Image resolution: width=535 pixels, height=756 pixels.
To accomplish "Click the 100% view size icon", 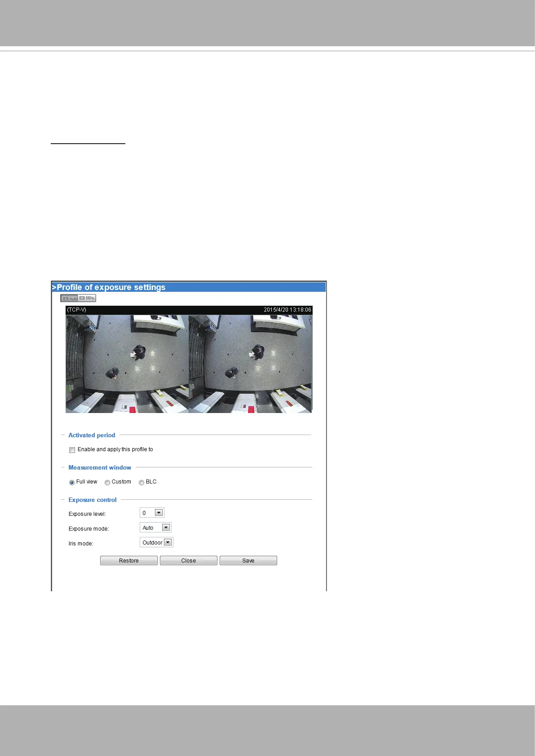I will click(x=87, y=298).
